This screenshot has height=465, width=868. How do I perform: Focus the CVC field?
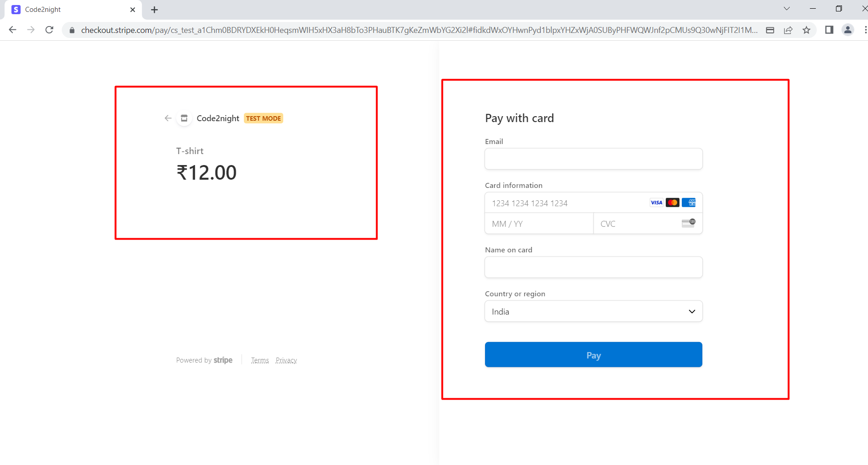coord(648,224)
